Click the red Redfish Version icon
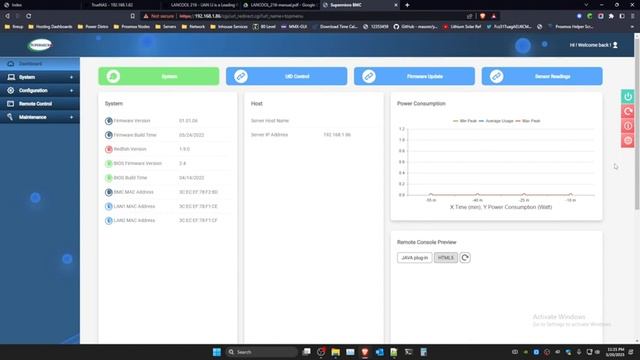 109,149
